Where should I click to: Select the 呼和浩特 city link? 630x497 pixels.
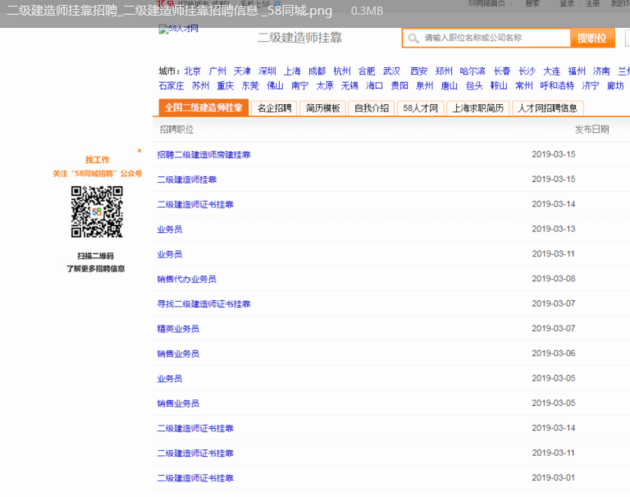(557, 86)
